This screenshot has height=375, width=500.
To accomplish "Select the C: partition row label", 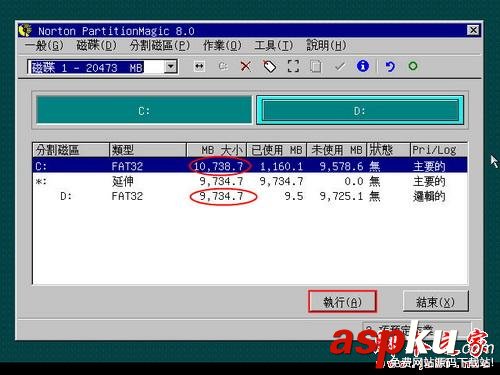I will [41, 166].
